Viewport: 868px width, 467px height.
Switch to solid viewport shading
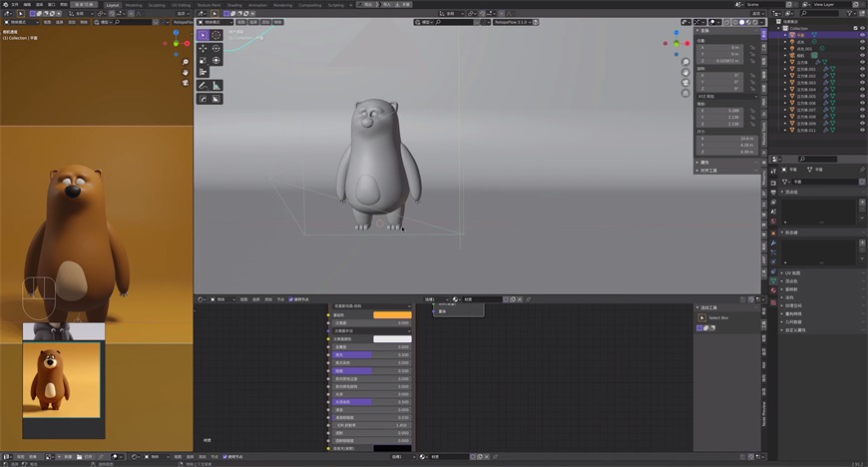click(x=741, y=22)
